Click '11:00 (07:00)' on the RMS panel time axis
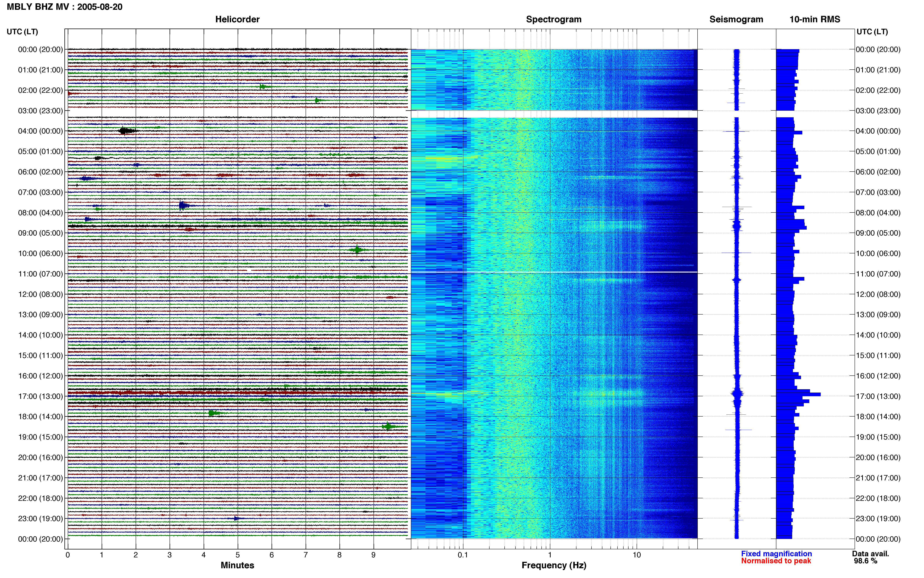This screenshot has height=578, width=924. 878,274
